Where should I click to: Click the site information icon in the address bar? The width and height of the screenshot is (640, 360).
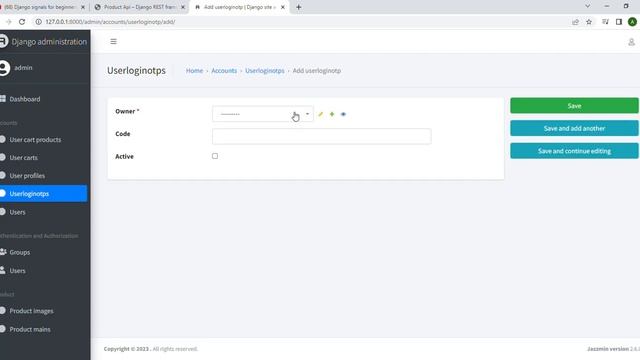coord(38,22)
